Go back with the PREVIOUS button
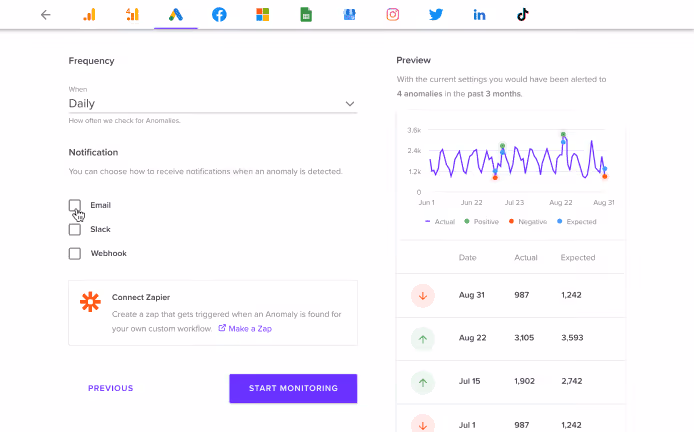694x432 pixels. coord(111,388)
